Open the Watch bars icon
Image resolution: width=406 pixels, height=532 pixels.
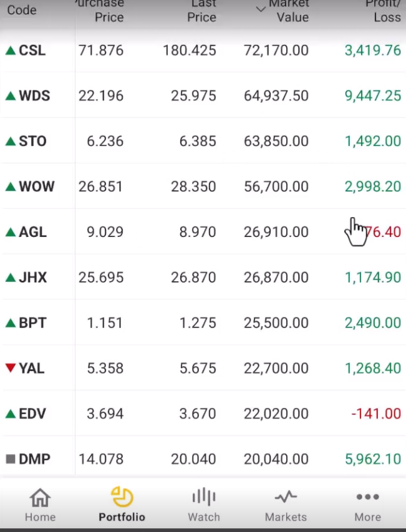click(x=203, y=497)
